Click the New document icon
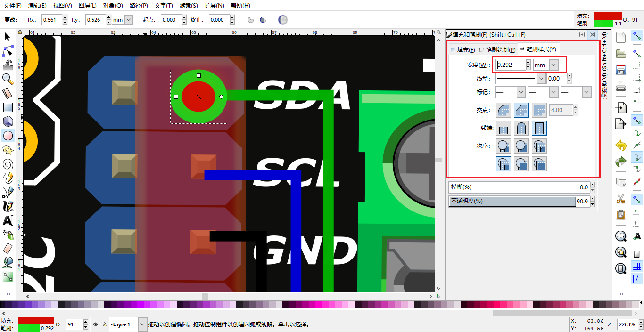This screenshot has width=644, height=332. pos(621,37)
